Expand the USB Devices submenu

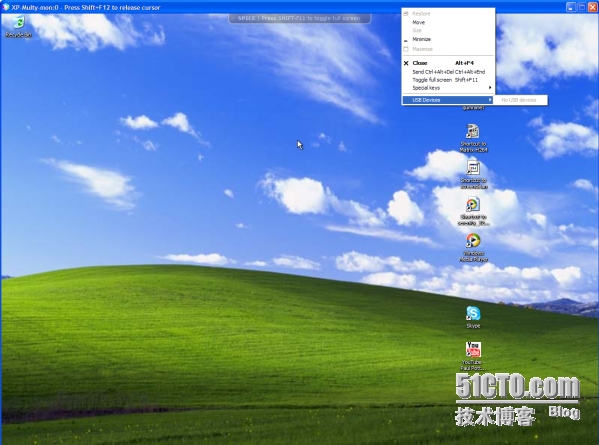(x=448, y=100)
